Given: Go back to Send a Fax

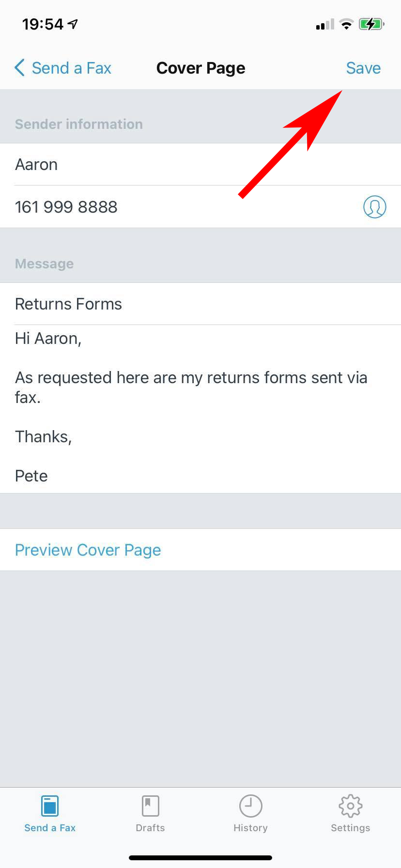Looking at the screenshot, I should pos(71,68).
